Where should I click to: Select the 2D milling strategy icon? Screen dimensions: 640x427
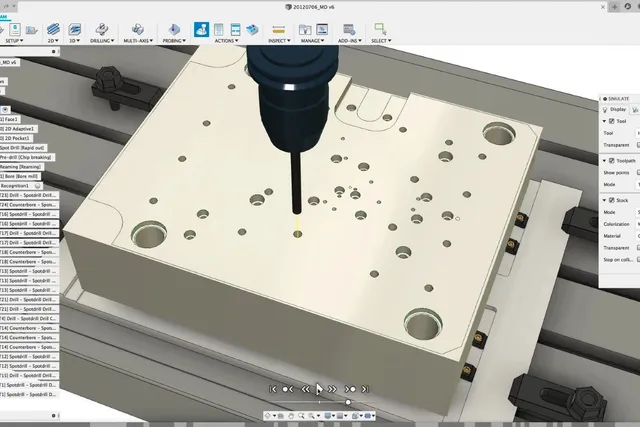pos(53,29)
